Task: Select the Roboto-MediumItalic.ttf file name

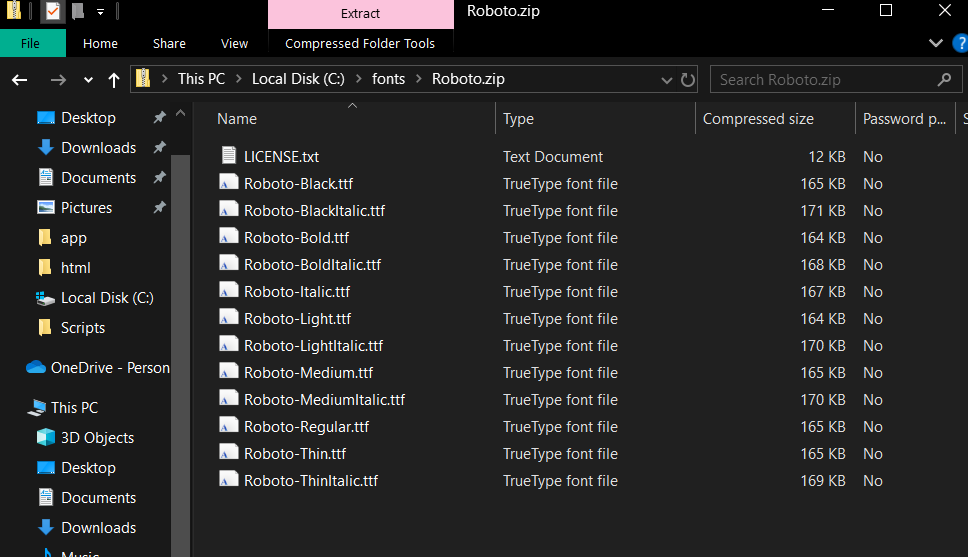Action: pyautogui.click(x=325, y=400)
